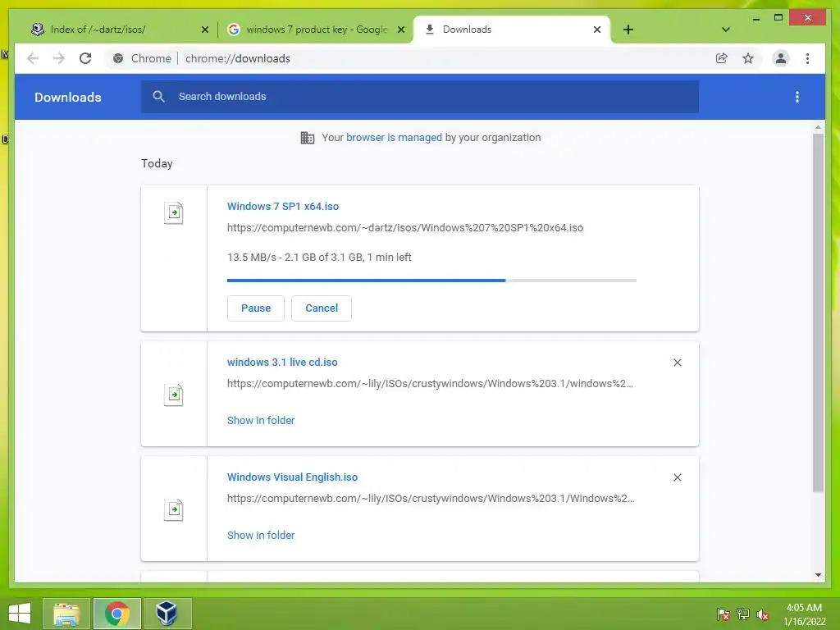Click the browser back arrow
Screen dimensions: 840x630
tap(33, 58)
